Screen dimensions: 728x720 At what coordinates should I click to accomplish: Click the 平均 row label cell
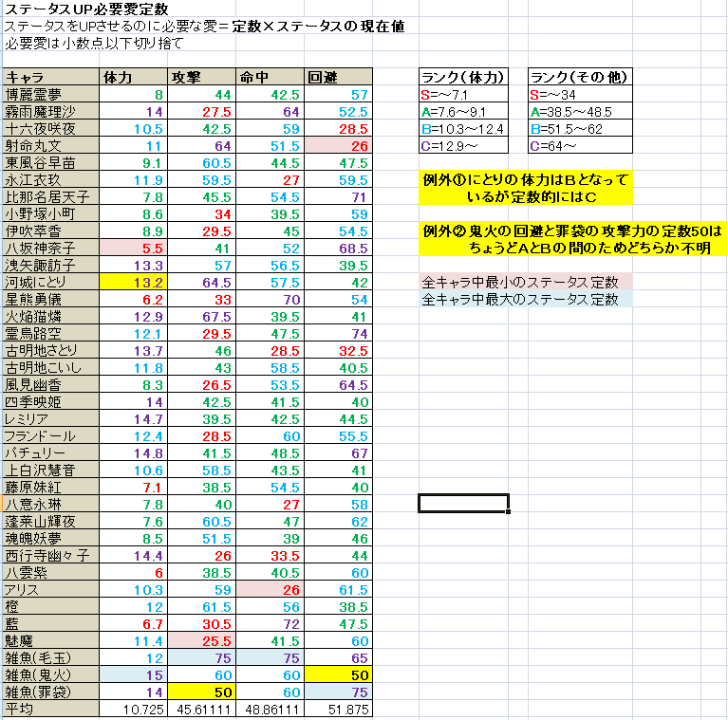(50, 710)
